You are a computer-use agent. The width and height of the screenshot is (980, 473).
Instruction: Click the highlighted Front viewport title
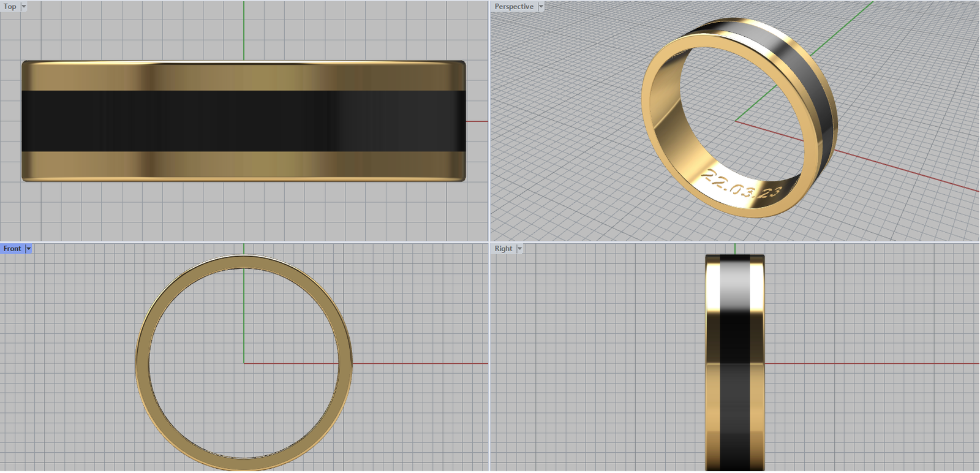pos(12,249)
